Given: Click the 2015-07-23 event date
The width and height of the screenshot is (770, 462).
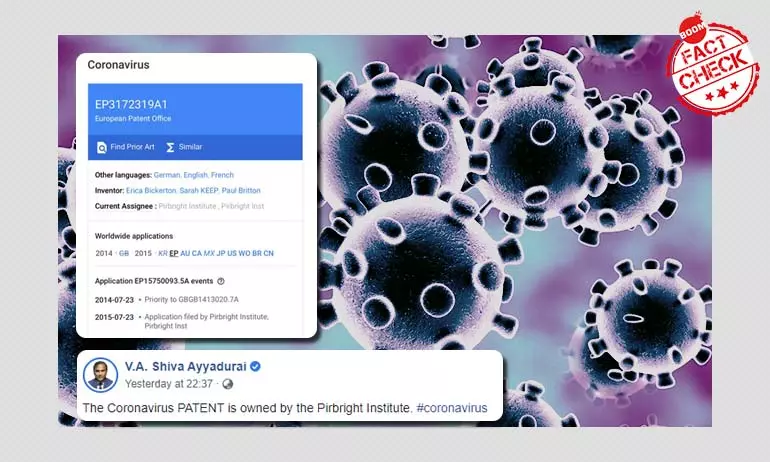Looking at the screenshot, I should 114,317.
